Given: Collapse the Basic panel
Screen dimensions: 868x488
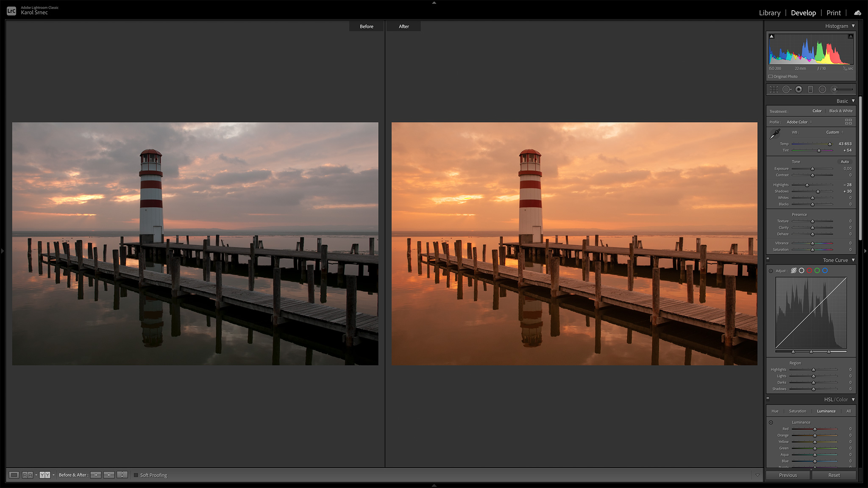Looking at the screenshot, I should click(853, 101).
